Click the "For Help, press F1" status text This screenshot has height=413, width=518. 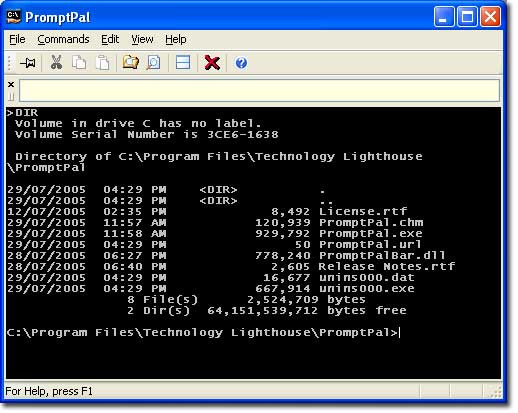pyautogui.click(x=49, y=391)
